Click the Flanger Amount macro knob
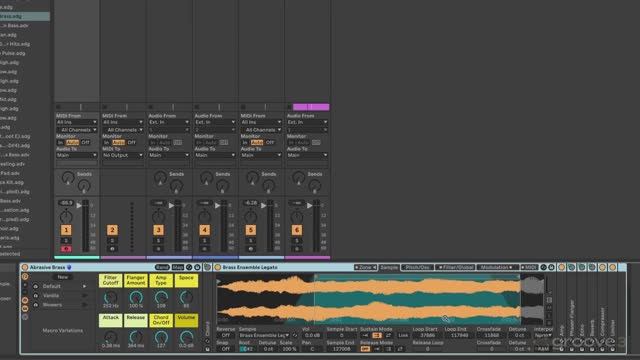 (x=136, y=298)
